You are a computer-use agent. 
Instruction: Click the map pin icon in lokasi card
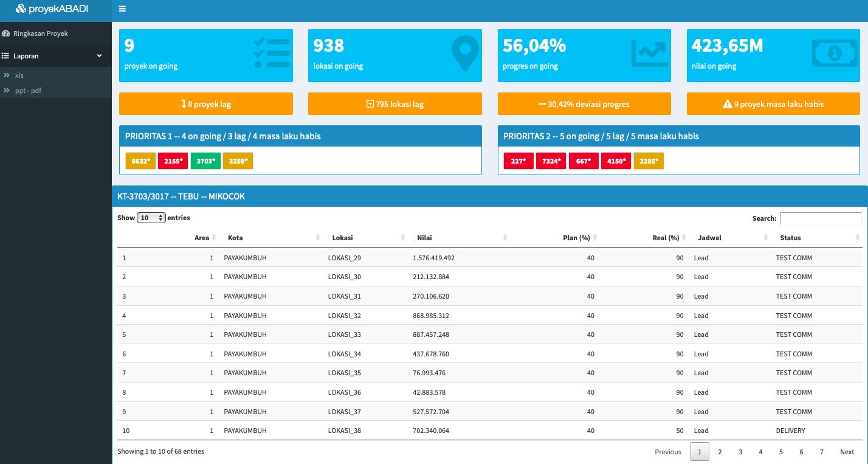(465, 54)
